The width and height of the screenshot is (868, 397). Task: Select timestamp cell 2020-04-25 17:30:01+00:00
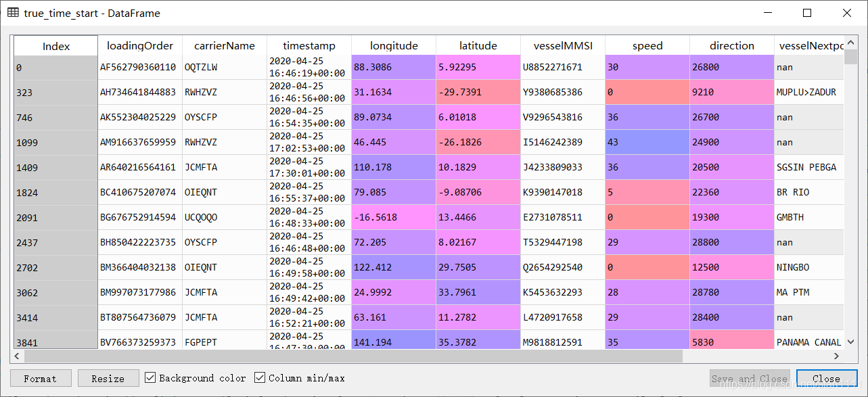tap(309, 167)
